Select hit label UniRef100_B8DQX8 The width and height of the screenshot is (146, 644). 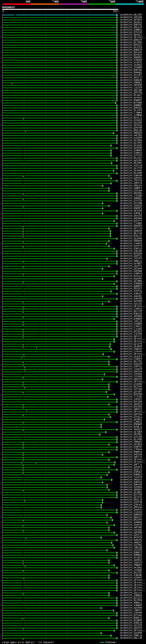coord(131,133)
